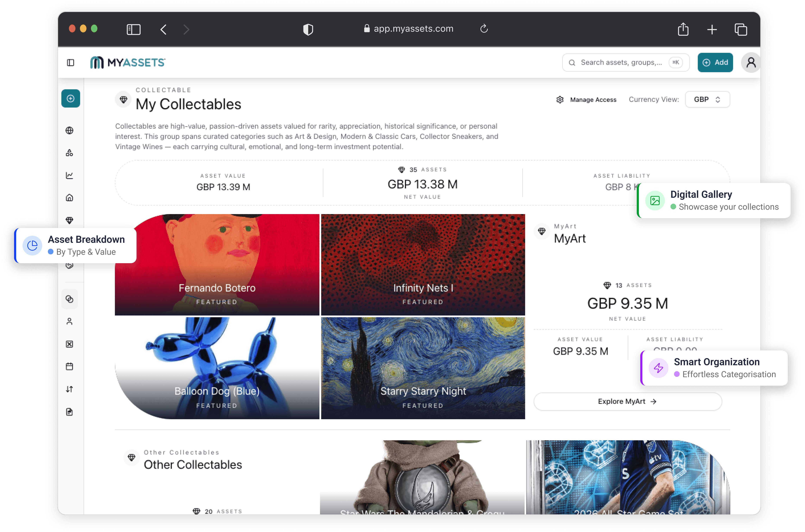Click the MyAssets logo
805x532 pixels.
(128, 62)
